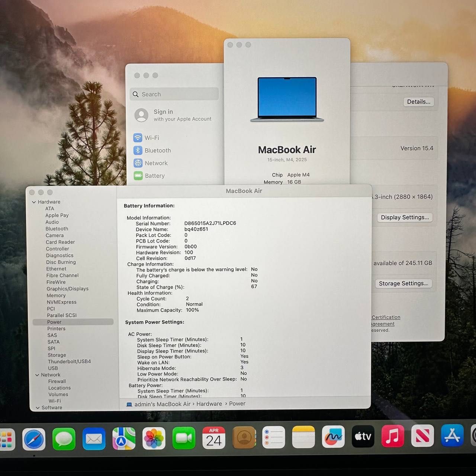Open Maps in the Dock
Viewport: 476px width, 476px height.
click(124, 438)
